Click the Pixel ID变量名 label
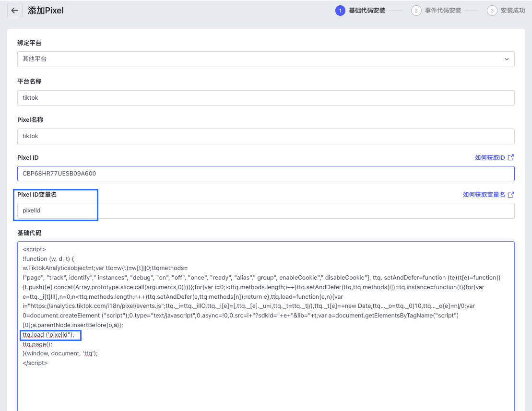 tap(37, 195)
